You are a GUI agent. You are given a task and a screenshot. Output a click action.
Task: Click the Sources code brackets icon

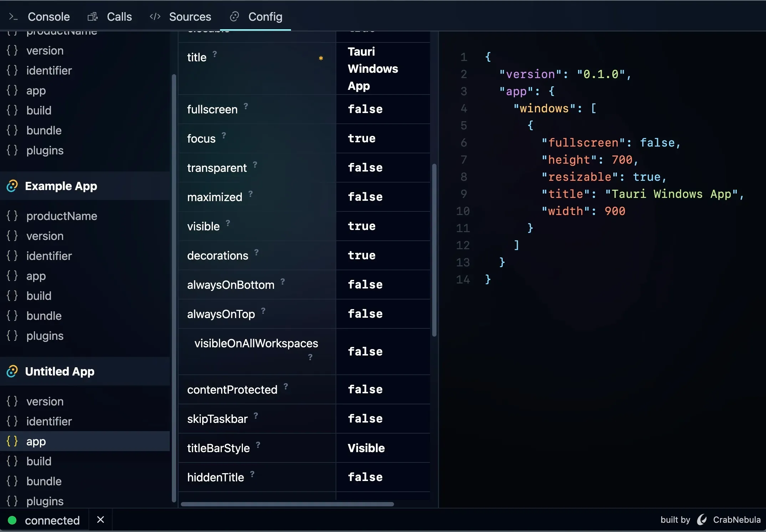click(x=155, y=16)
